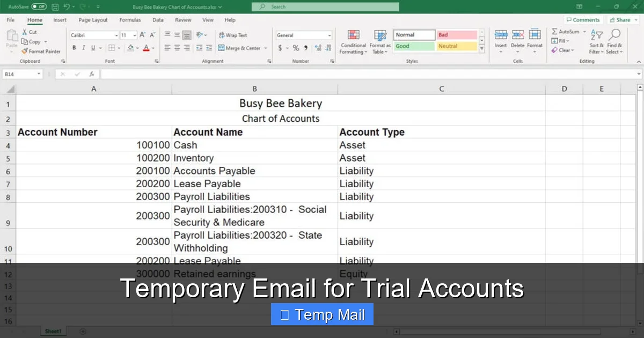The height and width of the screenshot is (338, 644).
Task: Decrease the indent
Action: tap(199, 48)
